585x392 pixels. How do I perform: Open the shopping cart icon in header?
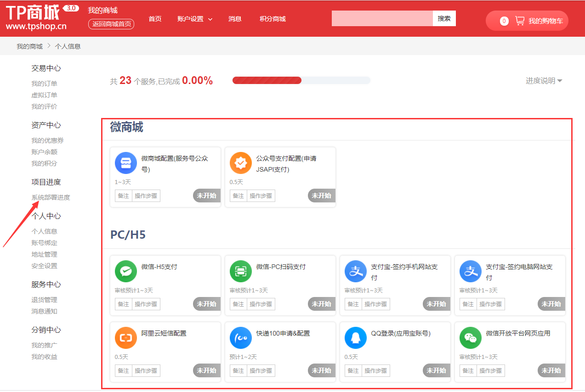[520, 21]
